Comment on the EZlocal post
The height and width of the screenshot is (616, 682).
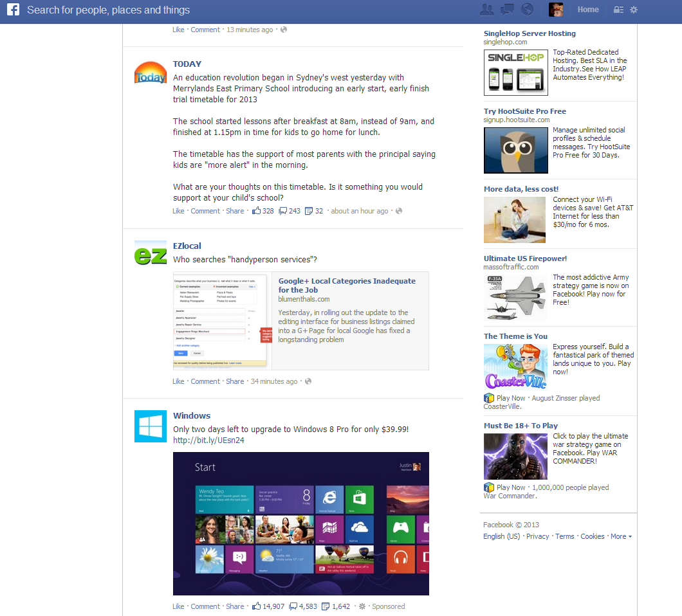click(x=205, y=381)
